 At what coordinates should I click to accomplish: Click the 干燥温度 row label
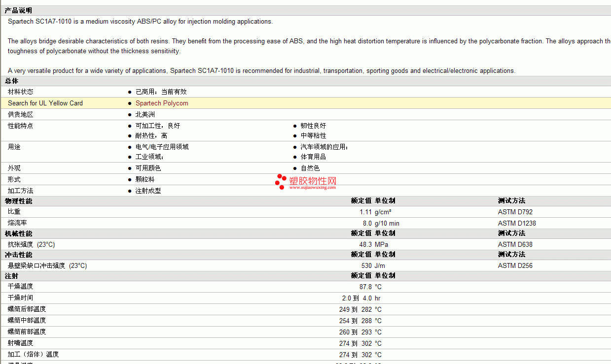pos(21,286)
